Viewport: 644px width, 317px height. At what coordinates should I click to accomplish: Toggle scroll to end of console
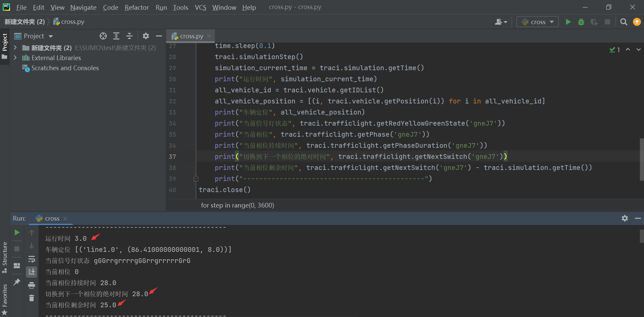pyautogui.click(x=32, y=272)
